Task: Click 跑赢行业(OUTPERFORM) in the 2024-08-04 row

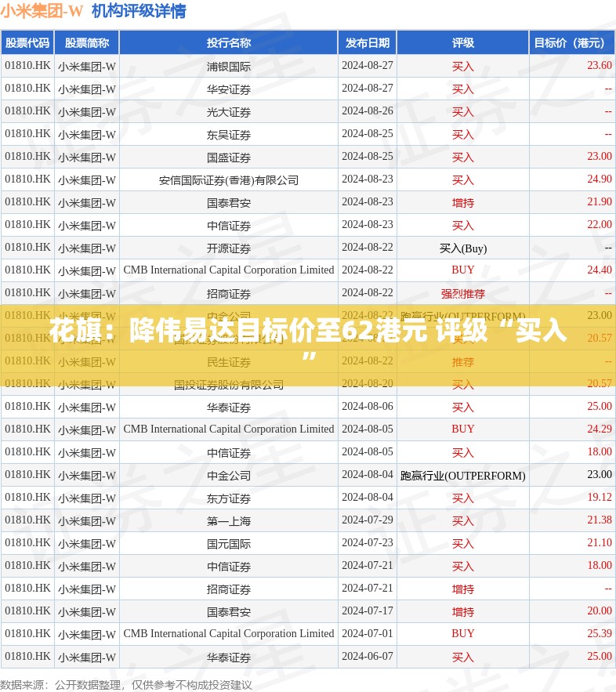Action: point(463,475)
